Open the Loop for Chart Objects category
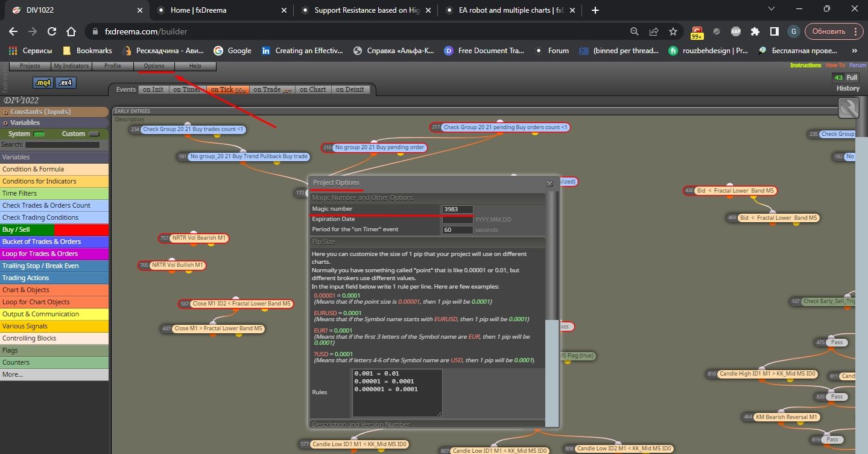The image size is (868, 454). point(54,302)
